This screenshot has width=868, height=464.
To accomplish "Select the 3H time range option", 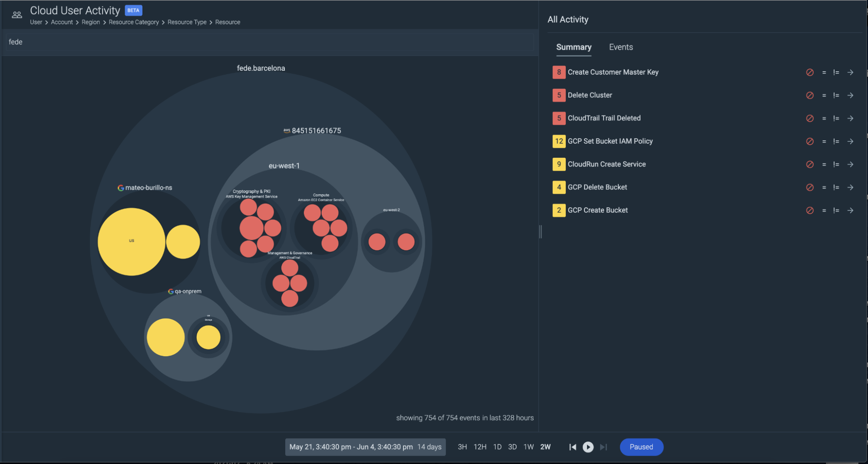I will point(462,447).
